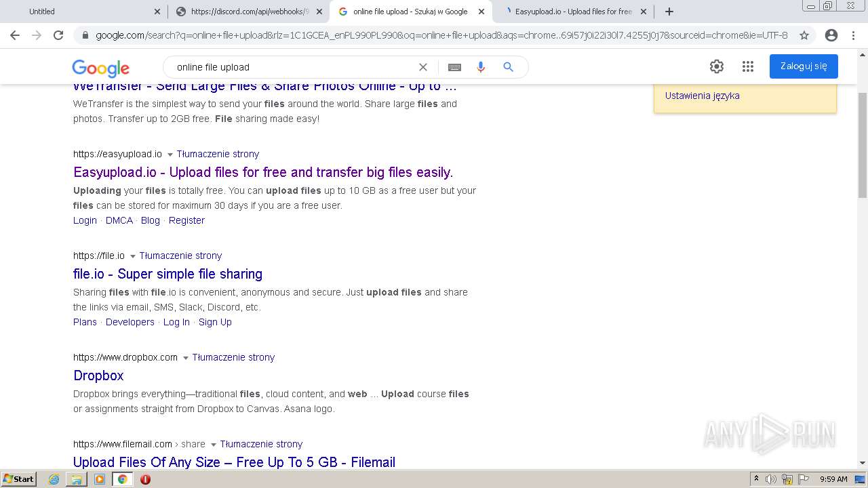This screenshot has height=488, width=868.
Task: Expand the dropdown arrow beside www.dropbox.com
Action: [x=186, y=358]
